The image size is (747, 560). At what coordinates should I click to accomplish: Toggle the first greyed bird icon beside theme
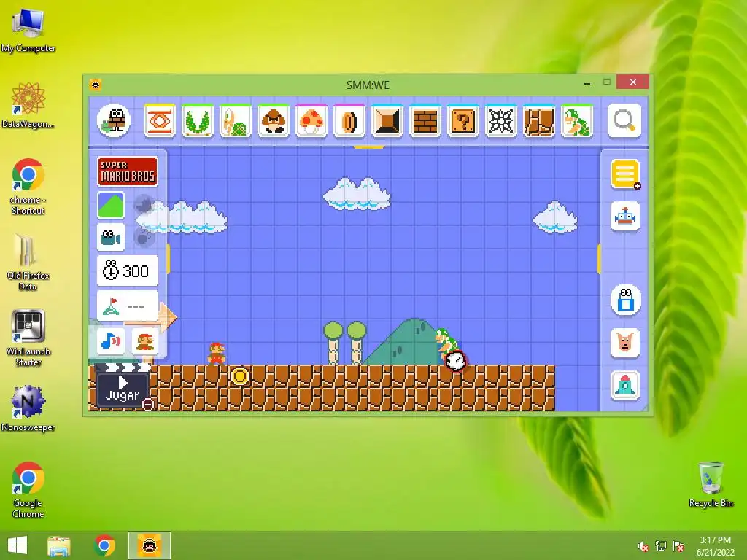(x=143, y=205)
